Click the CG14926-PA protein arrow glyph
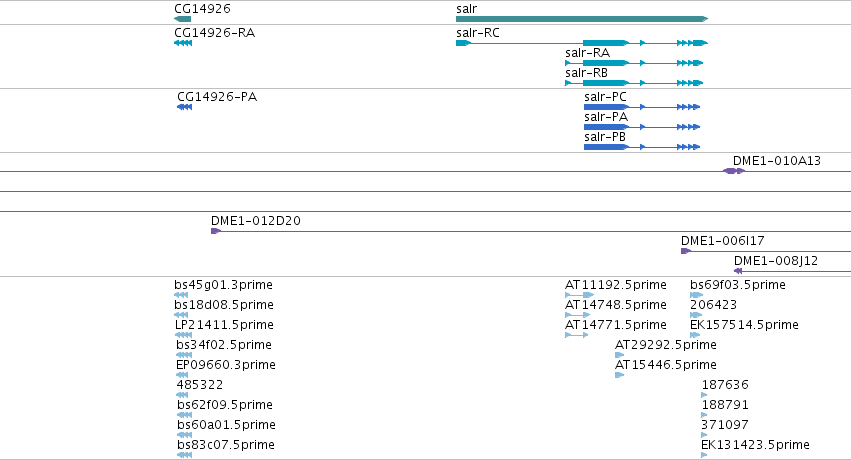Image resolution: width=851 pixels, height=460 pixels. [185, 107]
